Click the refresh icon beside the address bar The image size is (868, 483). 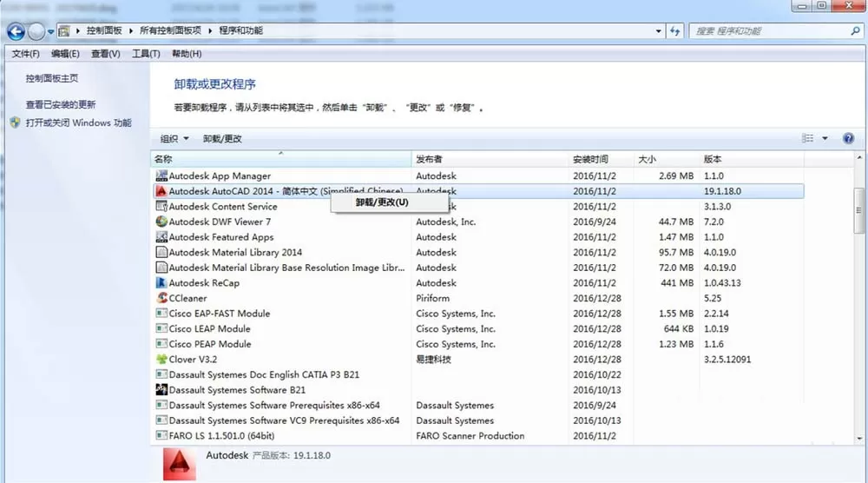pyautogui.click(x=674, y=31)
